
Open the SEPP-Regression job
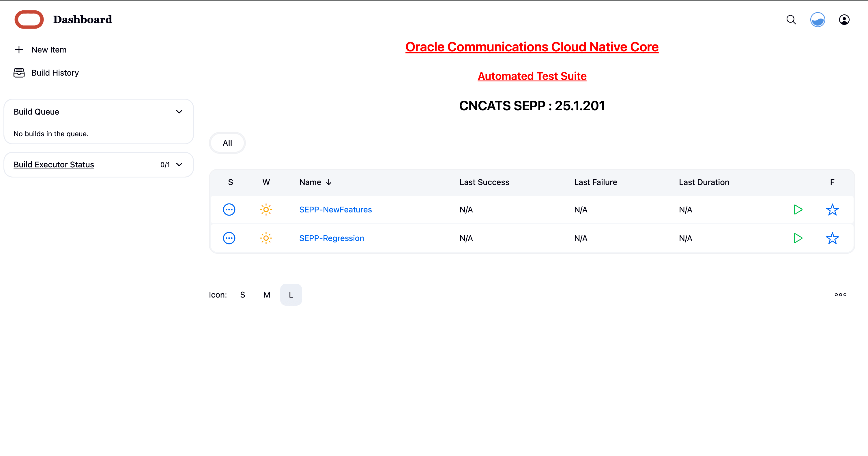coord(332,238)
